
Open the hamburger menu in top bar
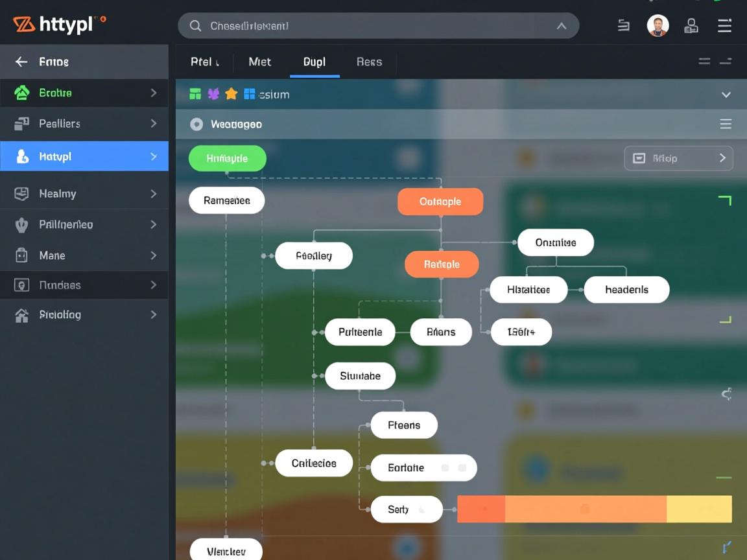[x=724, y=26]
